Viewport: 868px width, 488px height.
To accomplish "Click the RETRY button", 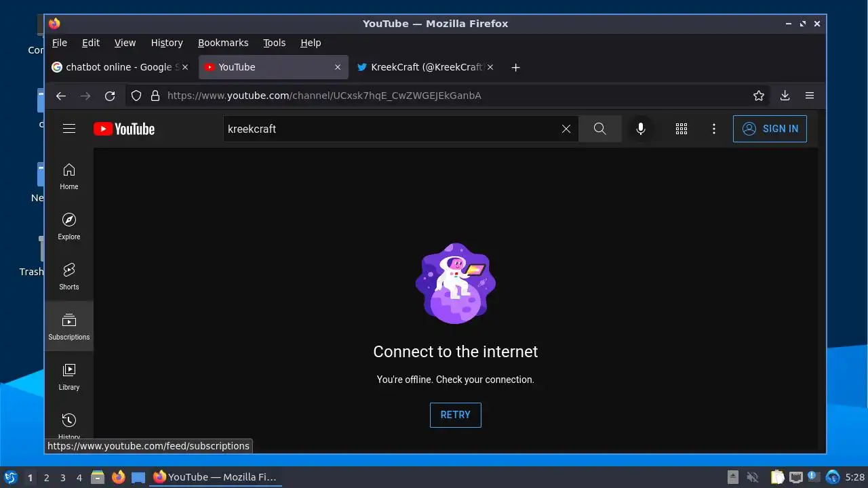I will click(456, 415).
